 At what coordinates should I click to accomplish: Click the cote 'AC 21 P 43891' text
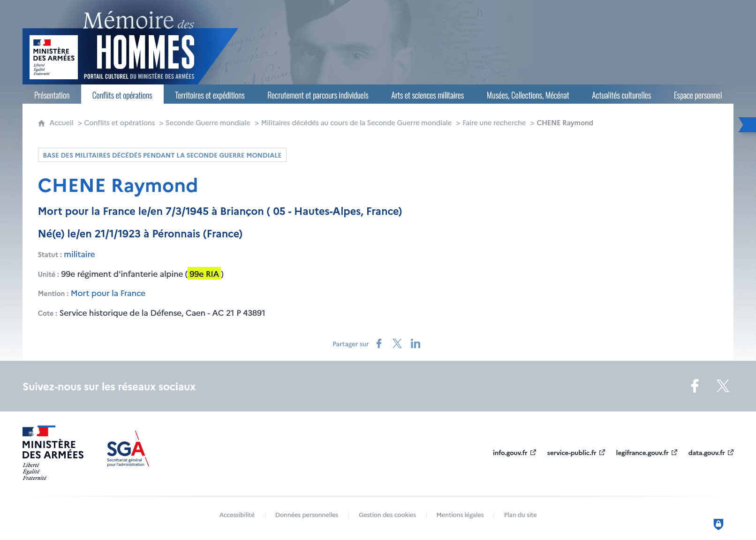pos(239,313)
